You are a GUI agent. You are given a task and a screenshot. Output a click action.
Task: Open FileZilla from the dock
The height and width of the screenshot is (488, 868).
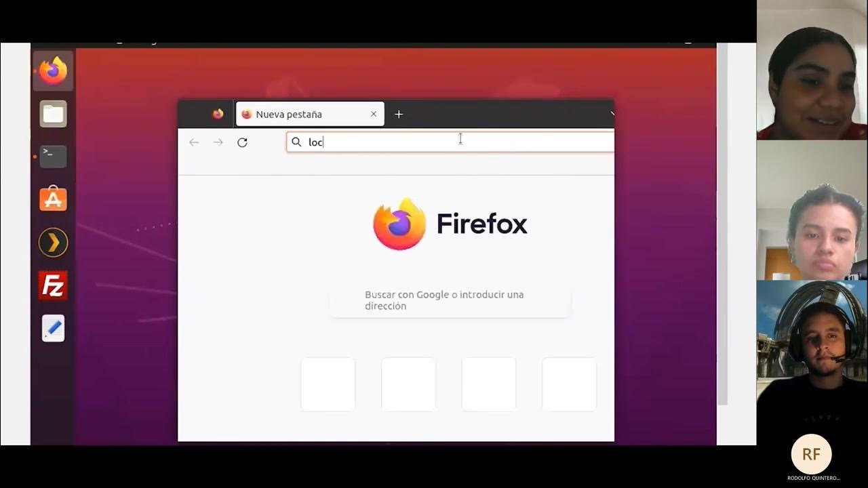(53, 285)
